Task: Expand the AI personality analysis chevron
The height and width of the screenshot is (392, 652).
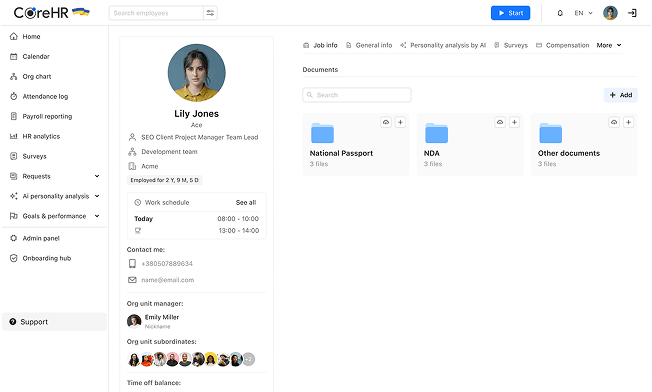Action: click(97, 196)
